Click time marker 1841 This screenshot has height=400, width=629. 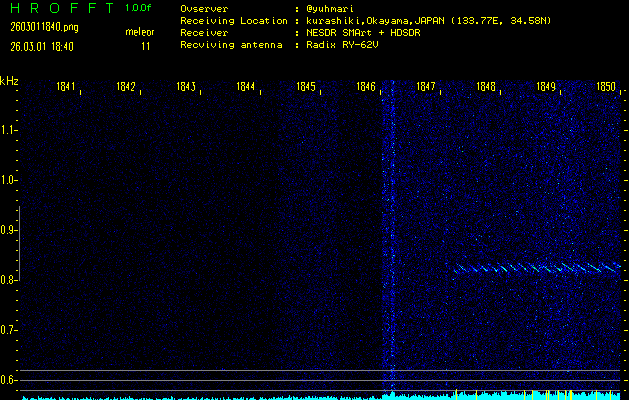click(66, 86)
